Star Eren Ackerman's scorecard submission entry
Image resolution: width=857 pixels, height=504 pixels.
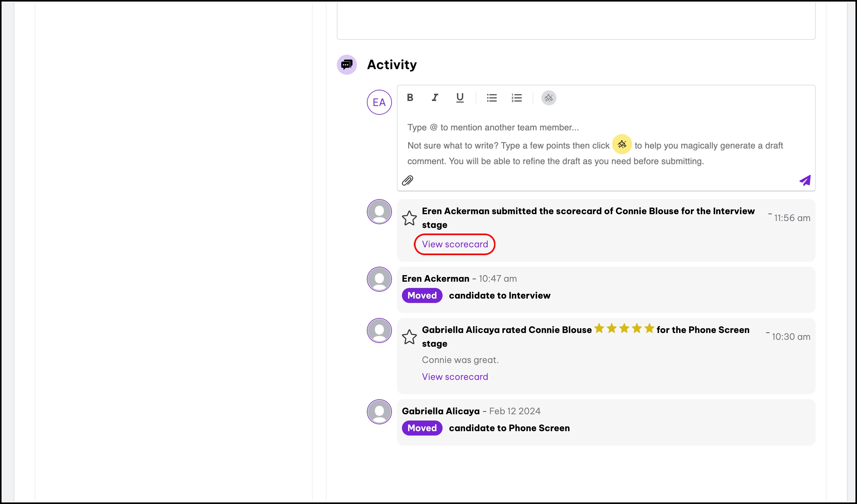pyautogui.click(x=409, y=218)
